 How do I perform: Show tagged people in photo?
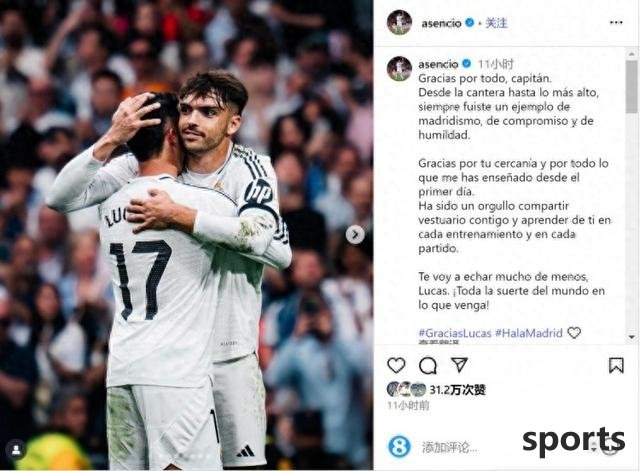(16, 449)
